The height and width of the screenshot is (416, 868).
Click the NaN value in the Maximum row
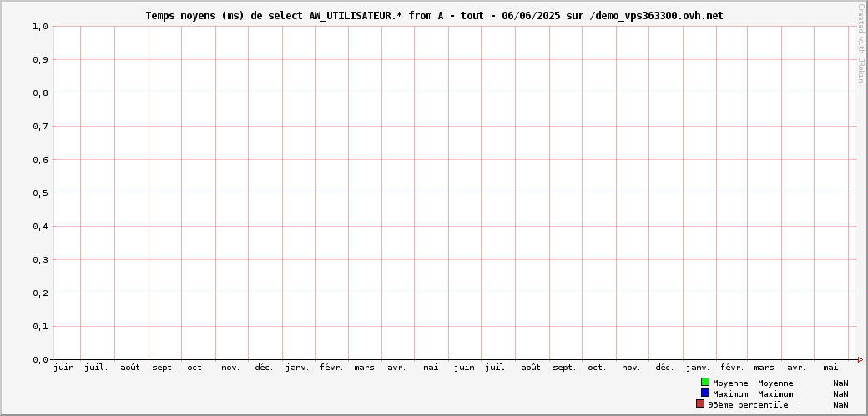(840, 393)
